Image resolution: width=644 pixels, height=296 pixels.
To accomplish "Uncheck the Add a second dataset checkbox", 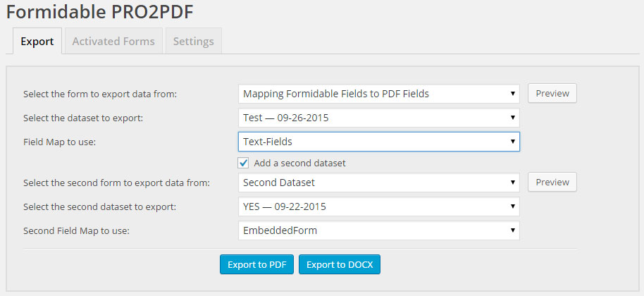I will pos(243,163).
